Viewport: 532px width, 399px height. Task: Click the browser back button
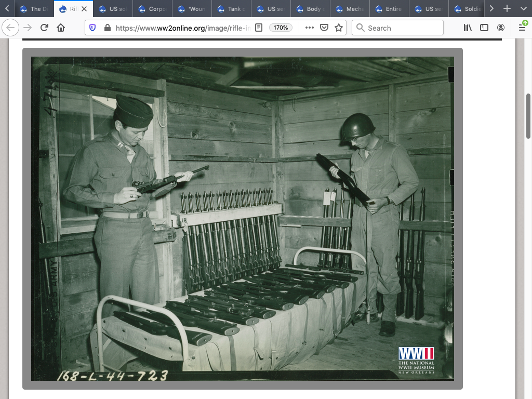tap(11, 28)
